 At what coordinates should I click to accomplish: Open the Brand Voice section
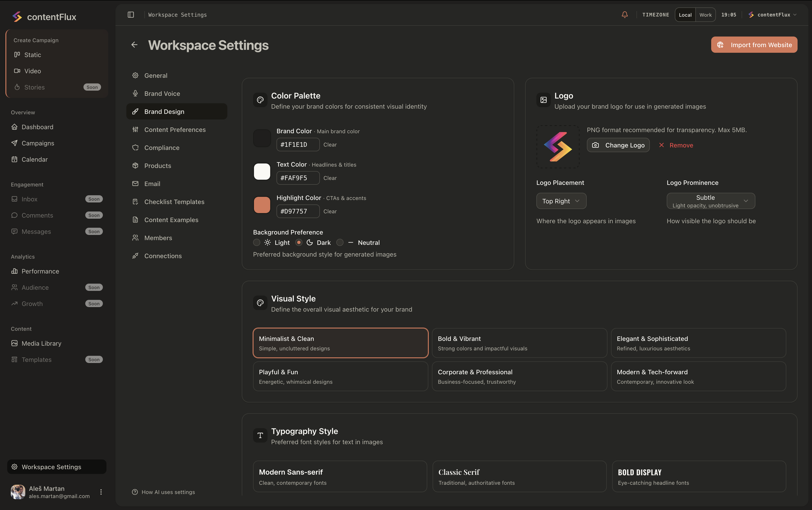pyautogui.click(x=162, y=93)
